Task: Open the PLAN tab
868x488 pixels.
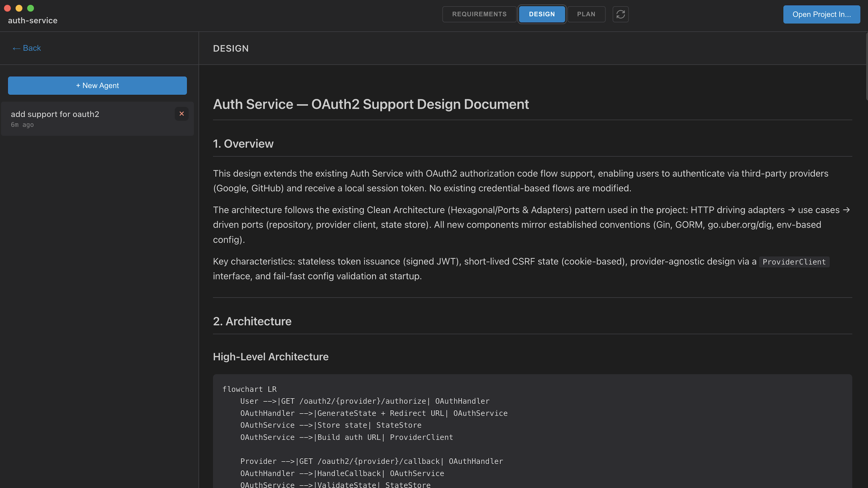Action: (x=586, y=14)
